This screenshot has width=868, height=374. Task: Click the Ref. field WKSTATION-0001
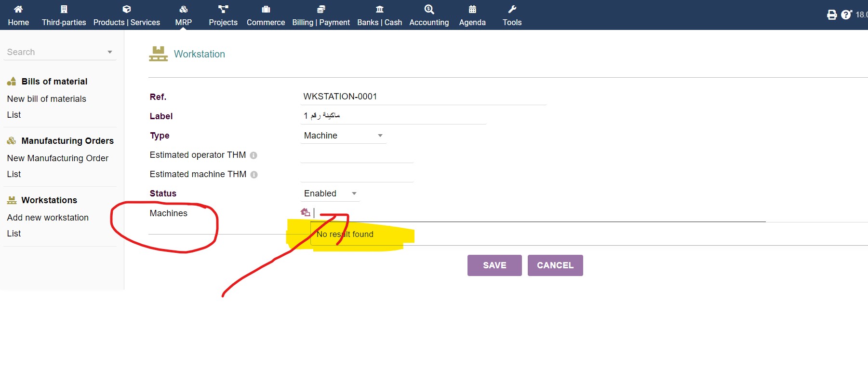pyautogui.click(x=423, y=97)
